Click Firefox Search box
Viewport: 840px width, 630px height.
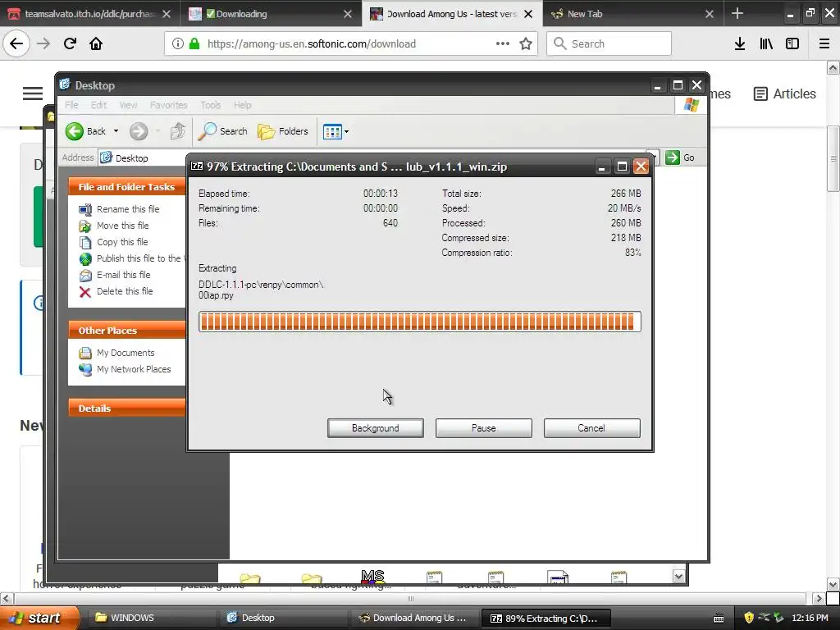click(x=609, y=43)
